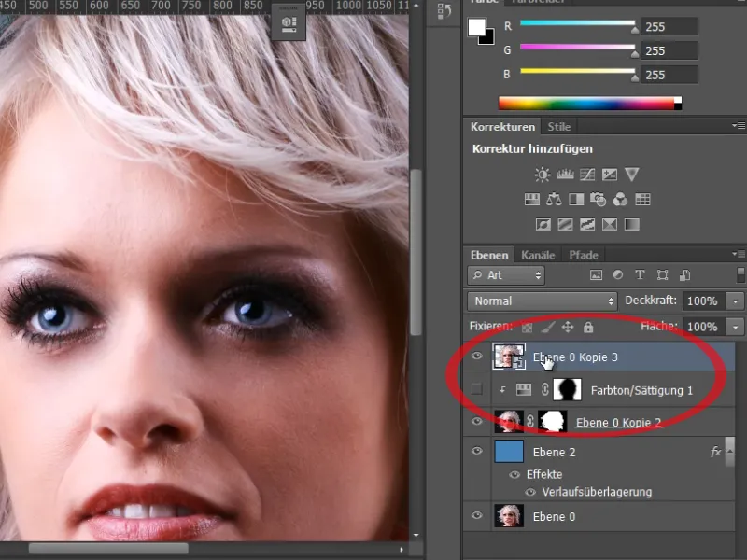This screenshot has width=747, height=560.
Task: Add a Threshold adjustment
Action: pyautogui.click(x=587, y=224)
